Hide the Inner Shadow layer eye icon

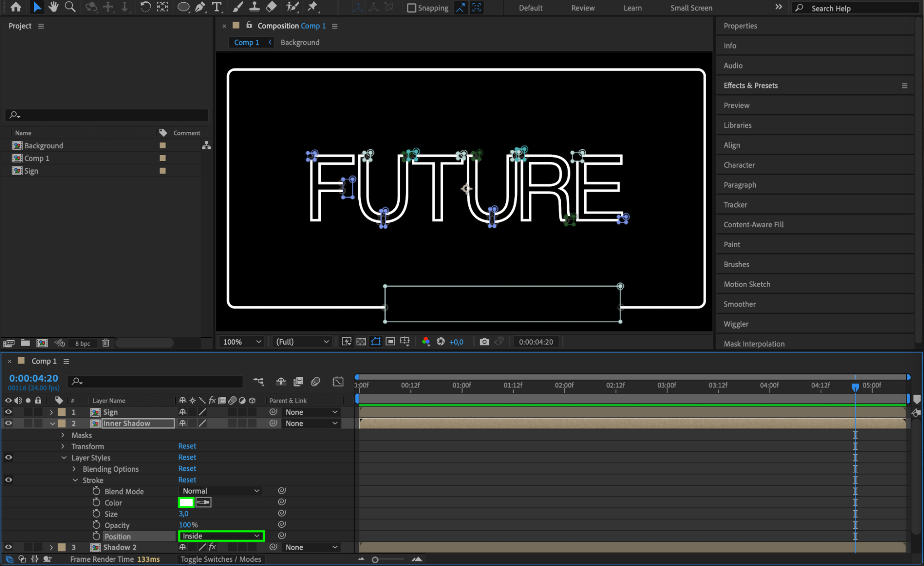click(x=8, y=423)
